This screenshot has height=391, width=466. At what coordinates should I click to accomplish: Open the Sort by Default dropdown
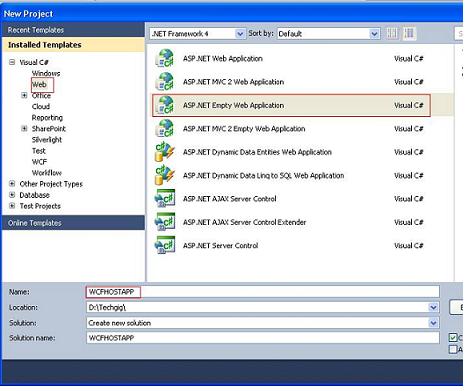point(374,34)
